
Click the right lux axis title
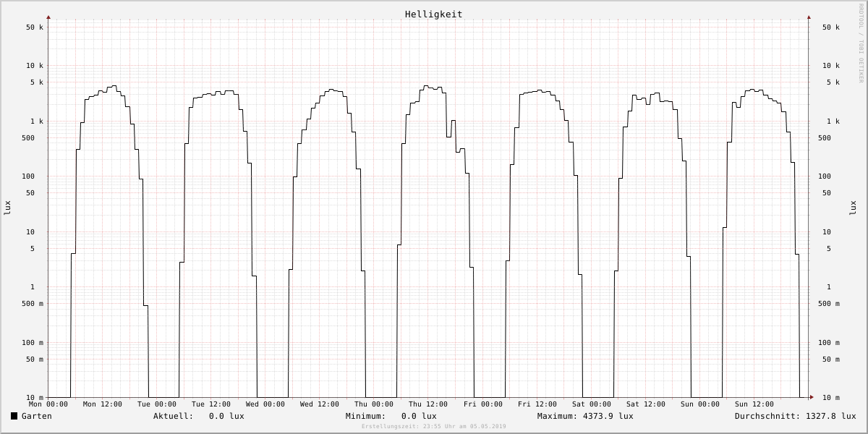852,208
